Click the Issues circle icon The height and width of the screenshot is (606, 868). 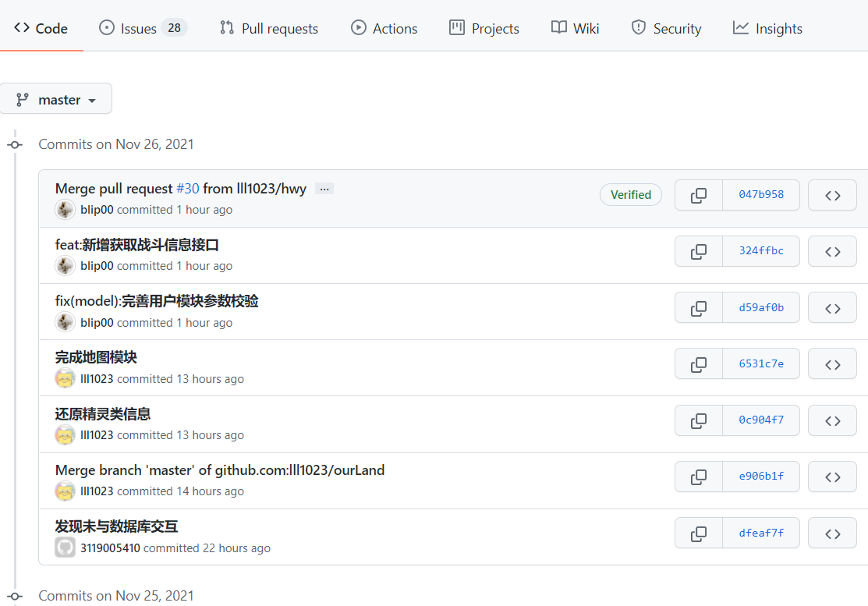(106, 27)
